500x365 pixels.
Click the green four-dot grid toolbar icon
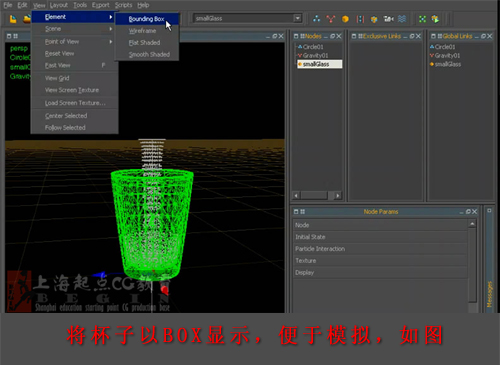[422, 19]
